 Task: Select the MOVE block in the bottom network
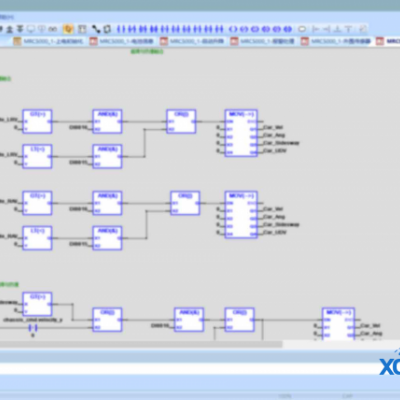point(338,323)
